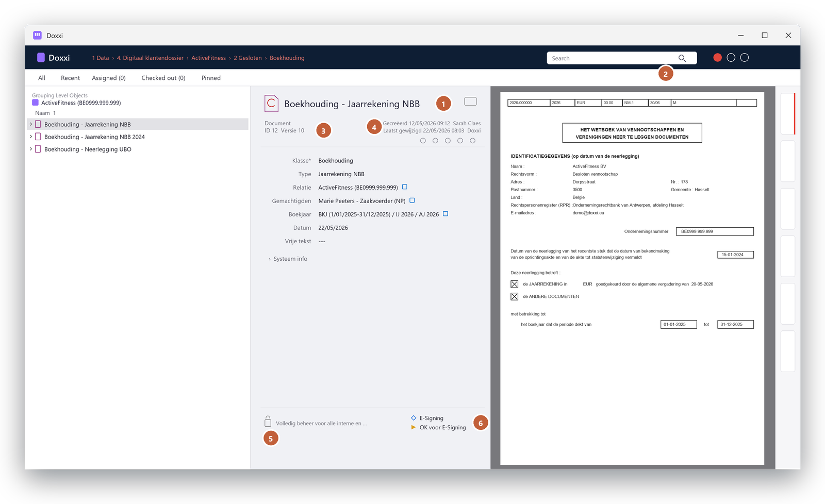Open the Gemachtigden Marie Peeters link icon
This screenshot has width=825, height=504.
[412, 200]
